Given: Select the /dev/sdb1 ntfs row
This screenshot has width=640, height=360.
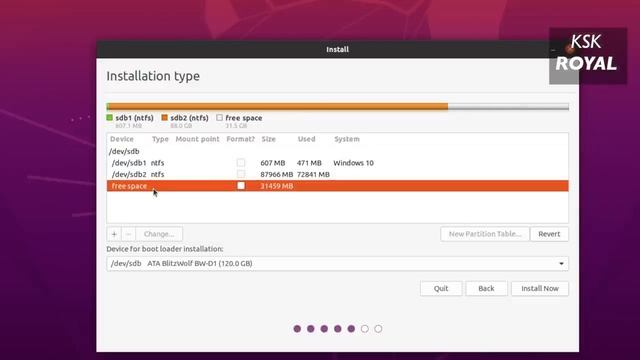Looking at the screenshot, I should tap(337, 163).
